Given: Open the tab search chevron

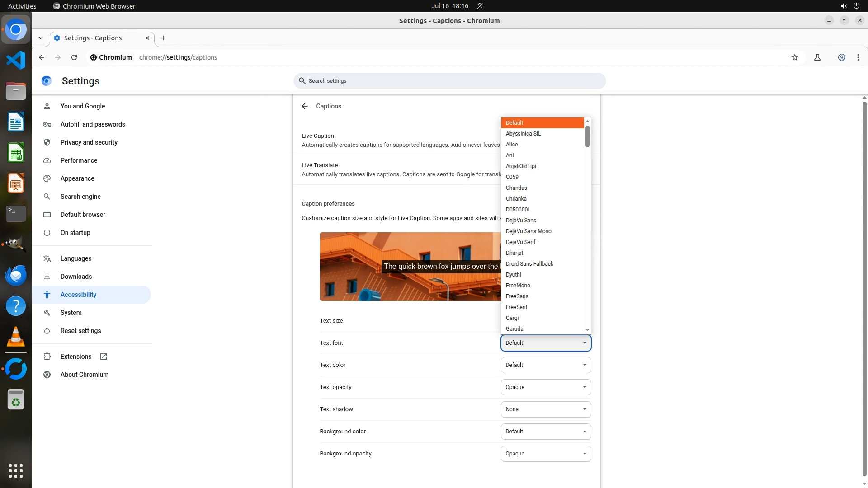Looking at the screenshot, I should pyautogui.click(x=41, y=38).
